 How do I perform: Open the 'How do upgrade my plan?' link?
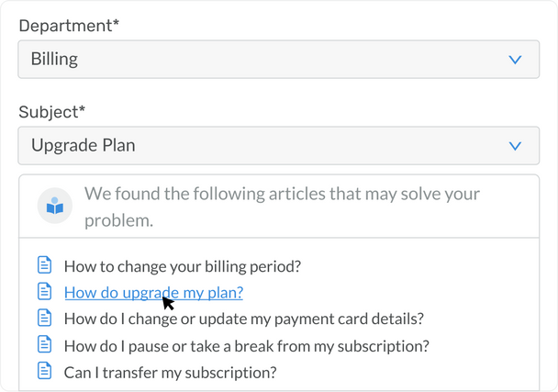point(153,293)
